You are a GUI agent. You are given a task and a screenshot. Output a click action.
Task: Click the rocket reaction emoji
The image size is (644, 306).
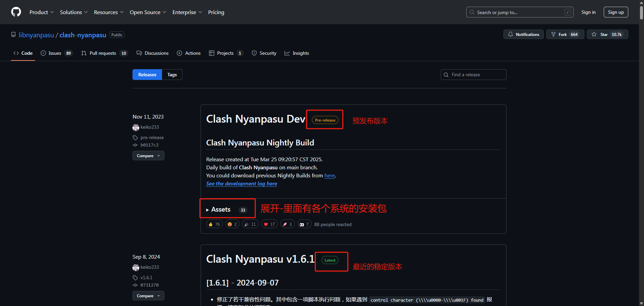pyautogui.click(x=285, y=224)
